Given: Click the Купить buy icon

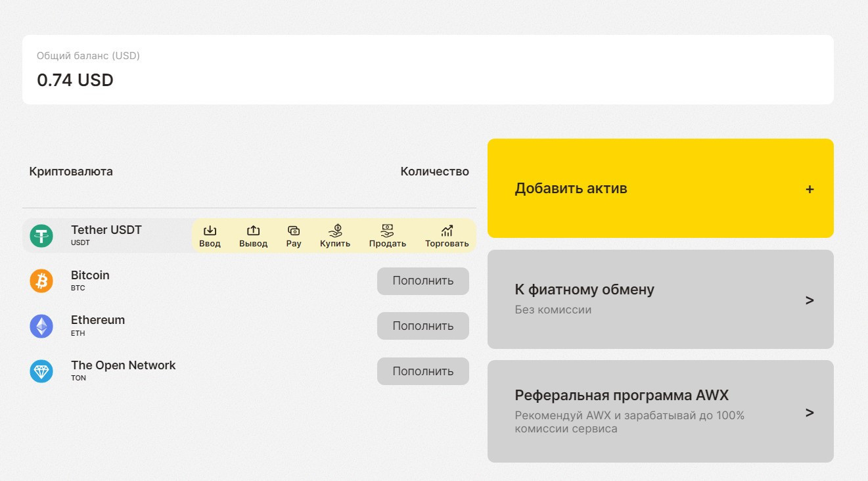Looking at the screenshot, I should pos(335,231).
